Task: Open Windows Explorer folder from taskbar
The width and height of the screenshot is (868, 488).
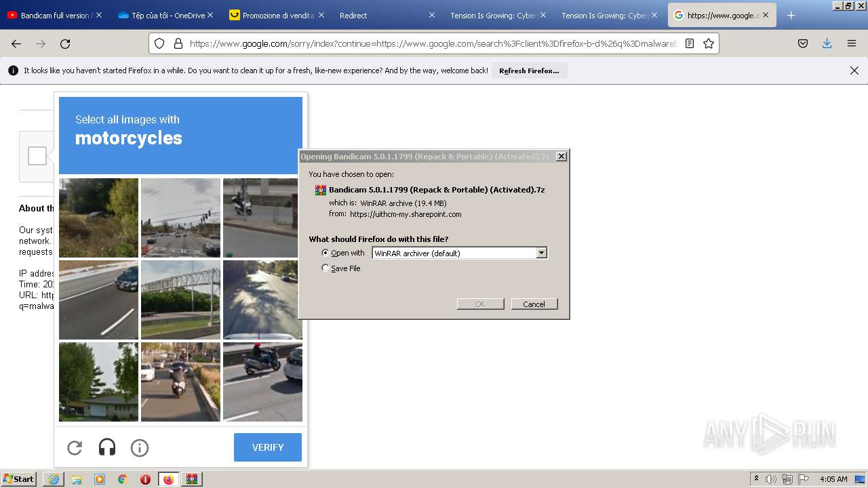Action: pyautogui.click(x=77, y=479)
